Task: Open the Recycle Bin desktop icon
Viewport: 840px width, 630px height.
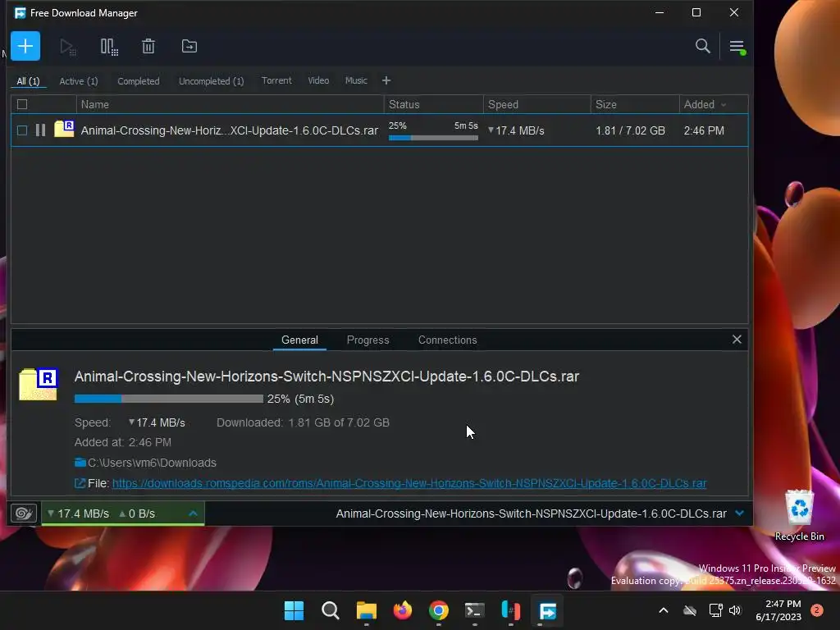Action: (x=799, y=516)
